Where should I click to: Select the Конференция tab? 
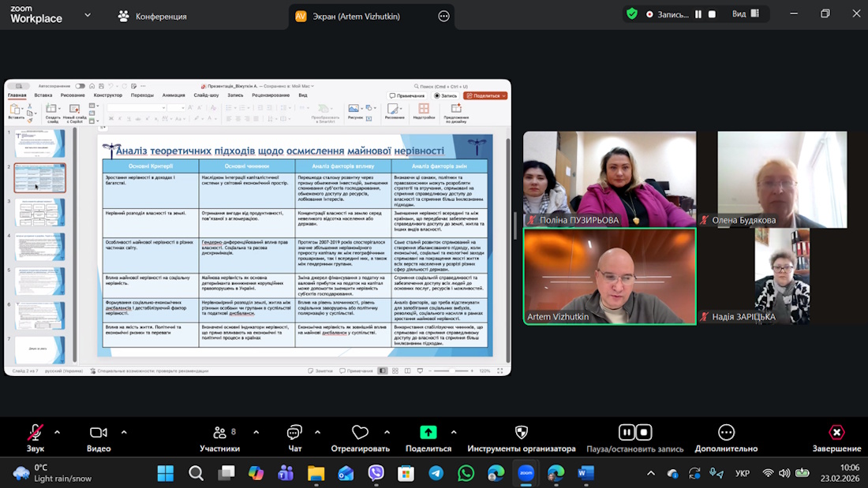coord(152,16)
